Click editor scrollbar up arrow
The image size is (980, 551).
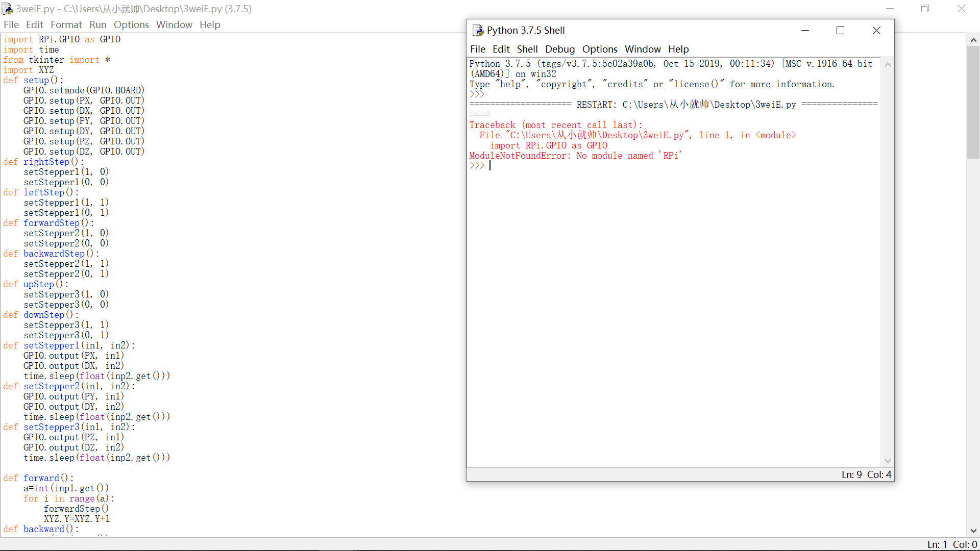pyautogui.click(x=973, y=40)
